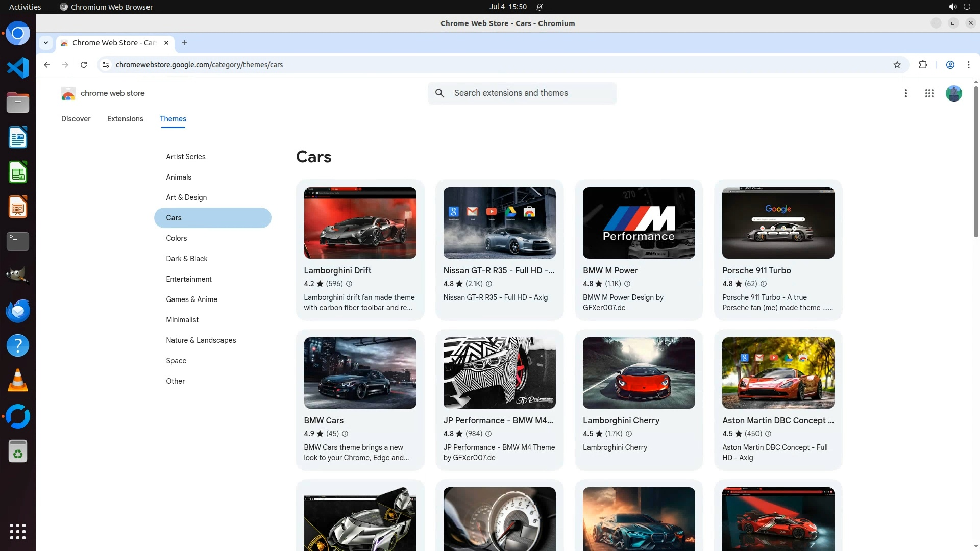Switch to the Extensions tab

tap(125, 119)
